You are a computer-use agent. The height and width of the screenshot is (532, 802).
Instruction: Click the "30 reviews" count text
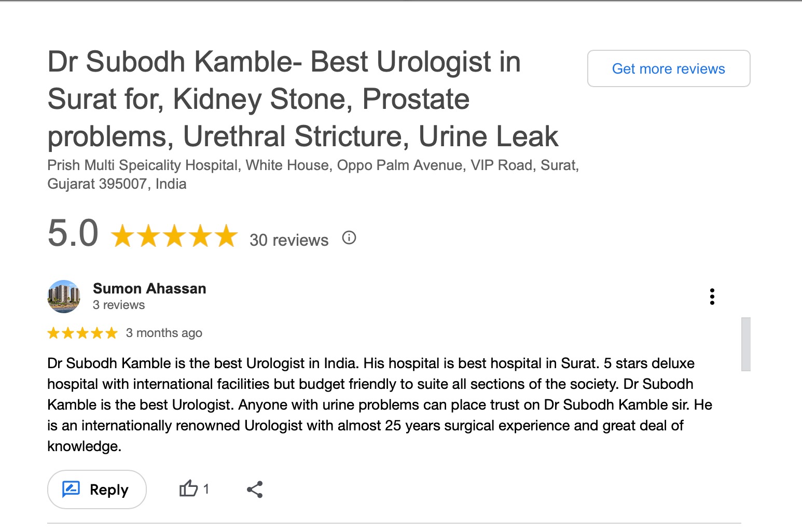point(289,240)
